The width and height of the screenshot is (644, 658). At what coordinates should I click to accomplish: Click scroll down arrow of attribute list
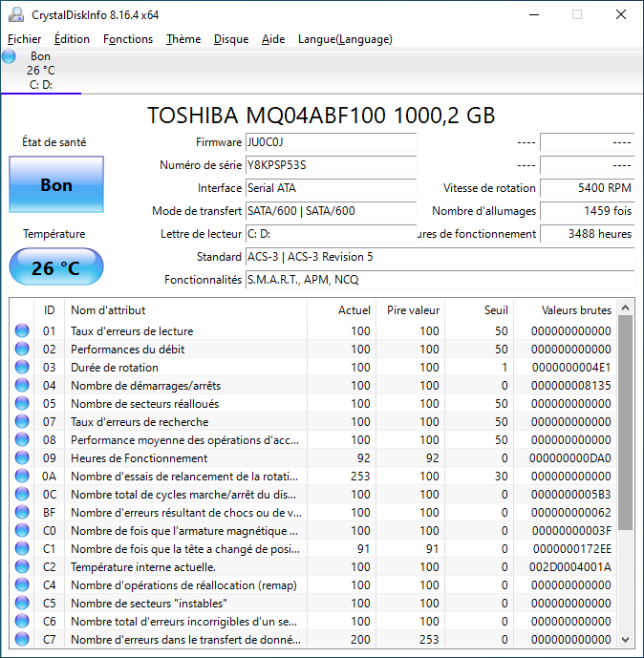pyautogui.click(x=625, y=640)
